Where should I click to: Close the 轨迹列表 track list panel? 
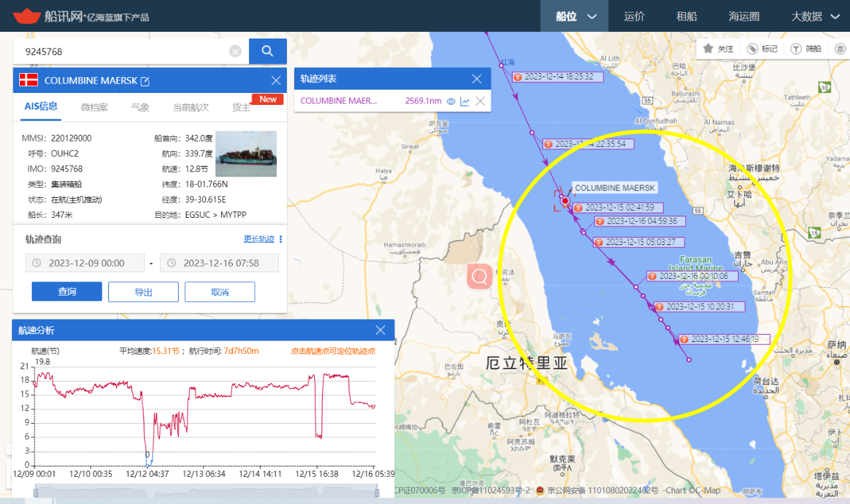coord(476,79)
